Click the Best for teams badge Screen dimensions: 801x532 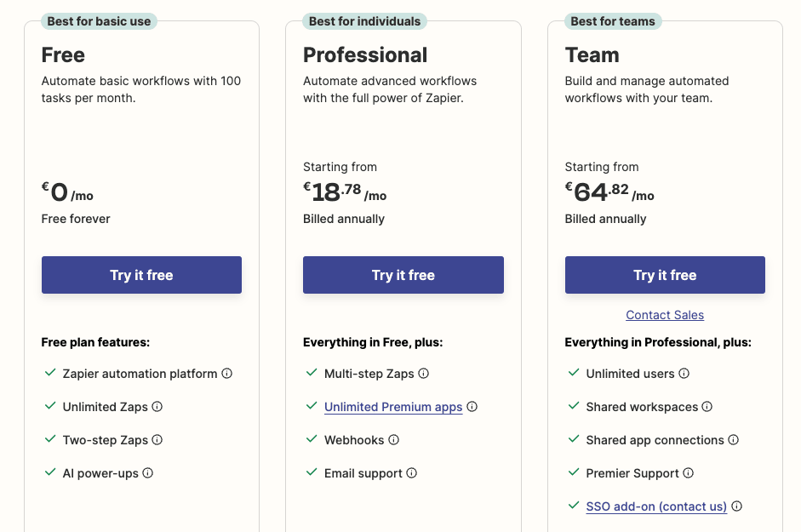click(x=613, y=21)
